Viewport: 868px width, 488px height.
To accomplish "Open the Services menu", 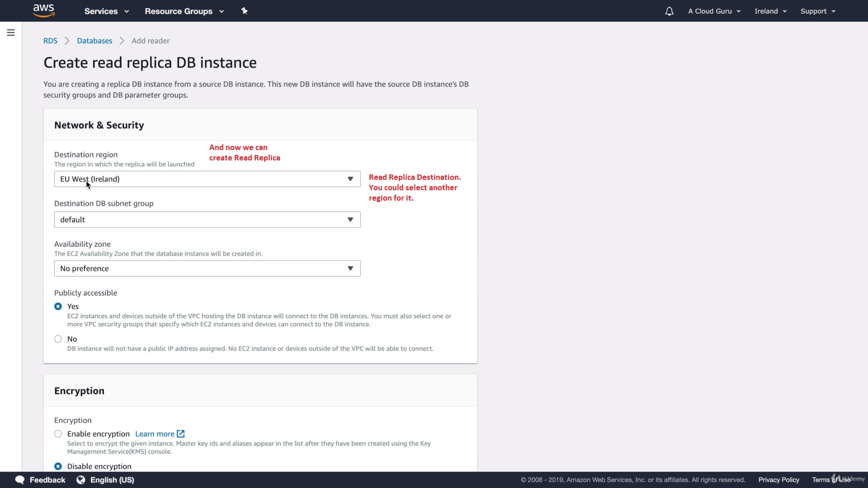I will pyautogui.click(x=106, y=11).
